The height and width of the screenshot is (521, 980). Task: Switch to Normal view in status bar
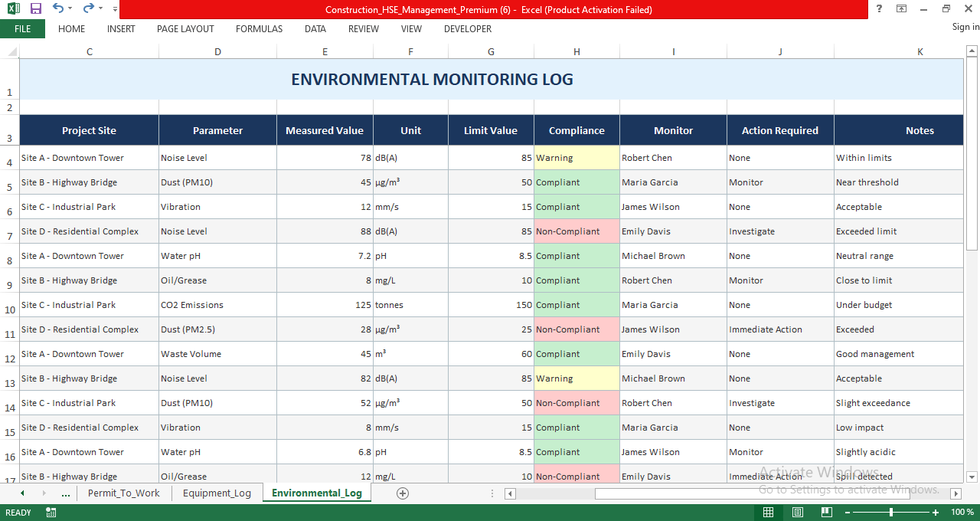[769, 512]
